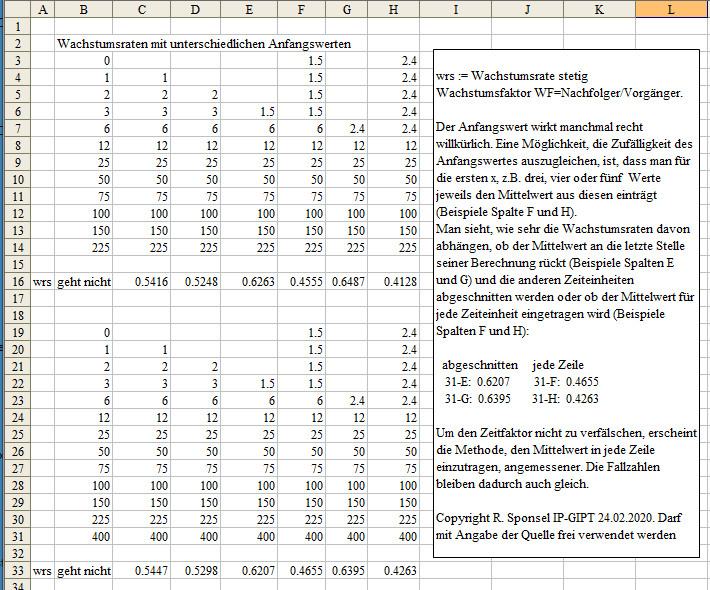Click the select-all corner button of the sheet
Screen dimensions: 710x590
click(x=17, y=10)
